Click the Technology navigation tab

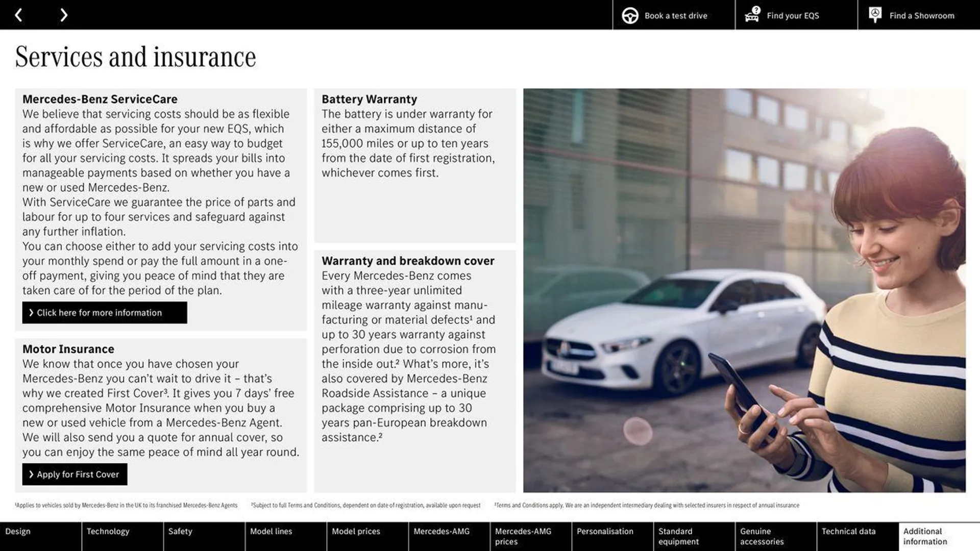[x=108, y=536]
